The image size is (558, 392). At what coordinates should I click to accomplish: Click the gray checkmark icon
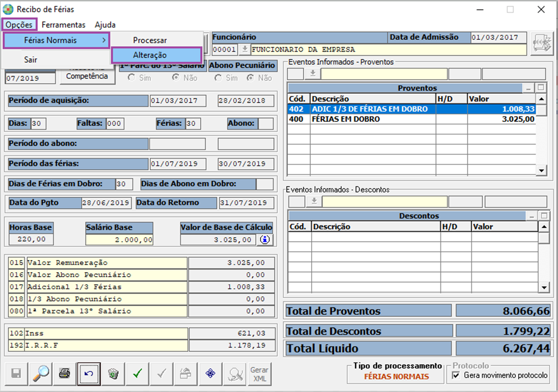tap(161, 374)
